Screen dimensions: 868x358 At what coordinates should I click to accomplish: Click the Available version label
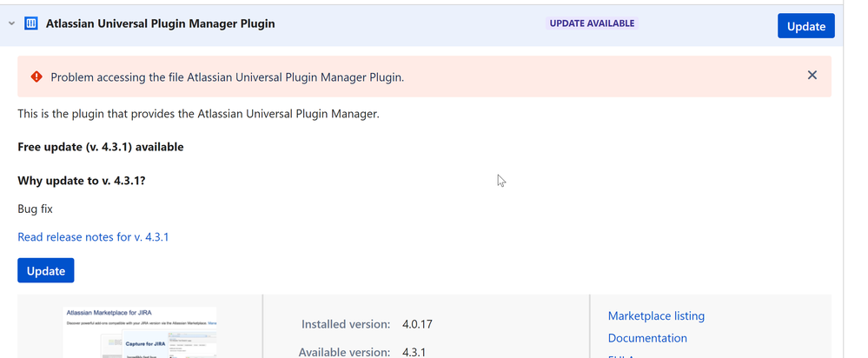click(x=344, y=352)
